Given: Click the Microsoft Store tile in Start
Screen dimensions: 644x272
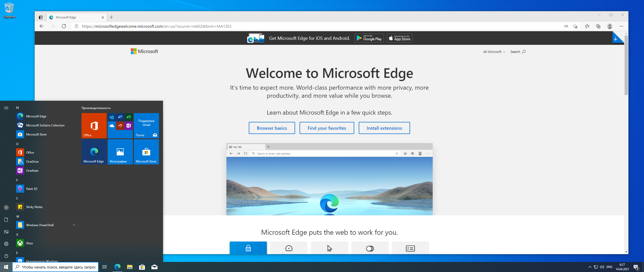Looking at the screenshot, I should (146, 152).
